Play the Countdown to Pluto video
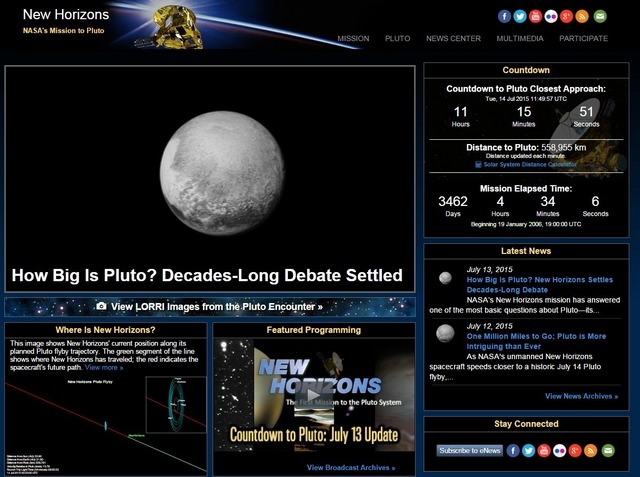The image size is (640, 477). (313, 395)
